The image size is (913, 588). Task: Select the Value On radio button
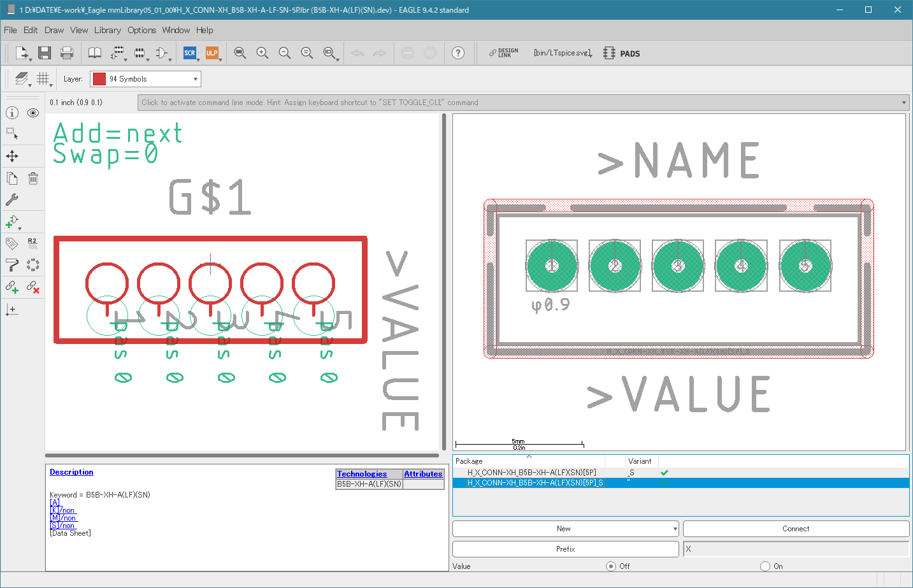765,566
